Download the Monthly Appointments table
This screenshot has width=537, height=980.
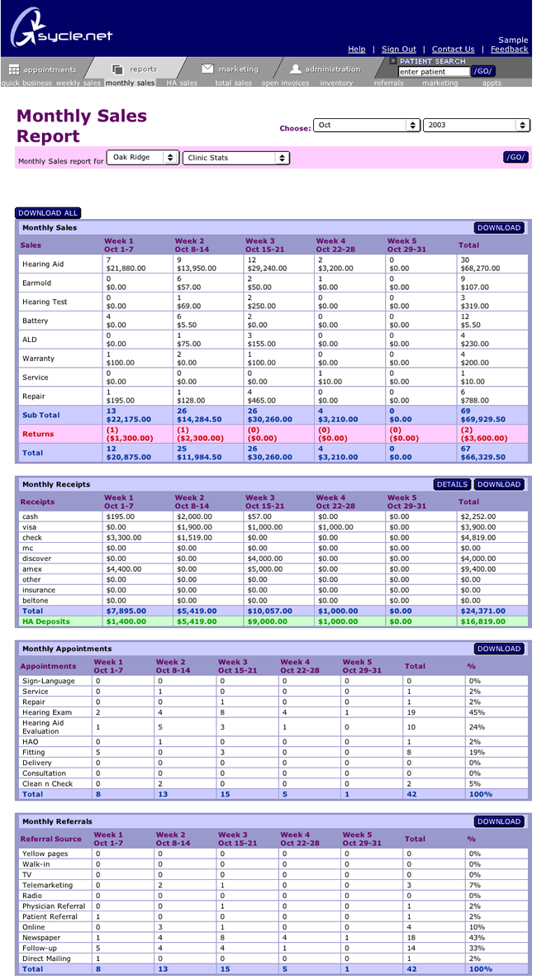coord(499,649)
